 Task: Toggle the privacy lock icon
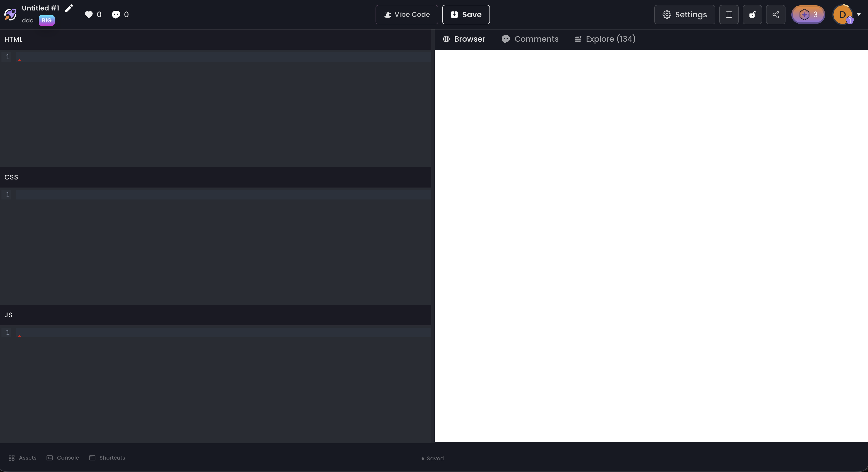752,15
